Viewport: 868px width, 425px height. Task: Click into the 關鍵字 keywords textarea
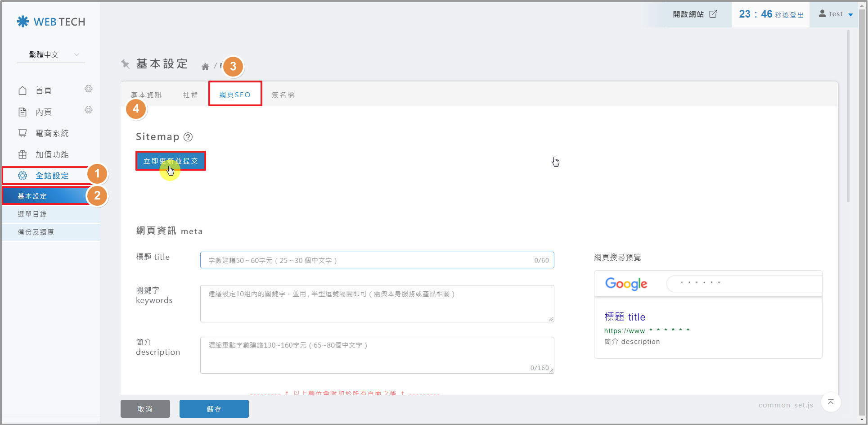click(x=377, y=304)
